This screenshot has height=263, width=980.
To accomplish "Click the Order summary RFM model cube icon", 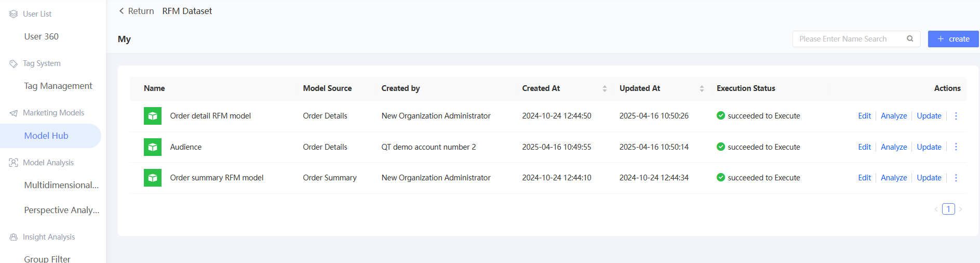I will coord(152,178).
